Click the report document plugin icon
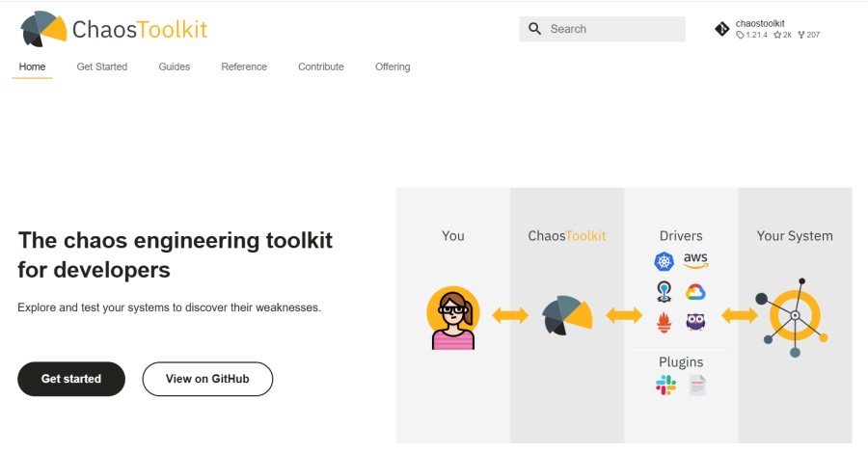This screenshot has width=868, height=453. [x=697, y=386]
